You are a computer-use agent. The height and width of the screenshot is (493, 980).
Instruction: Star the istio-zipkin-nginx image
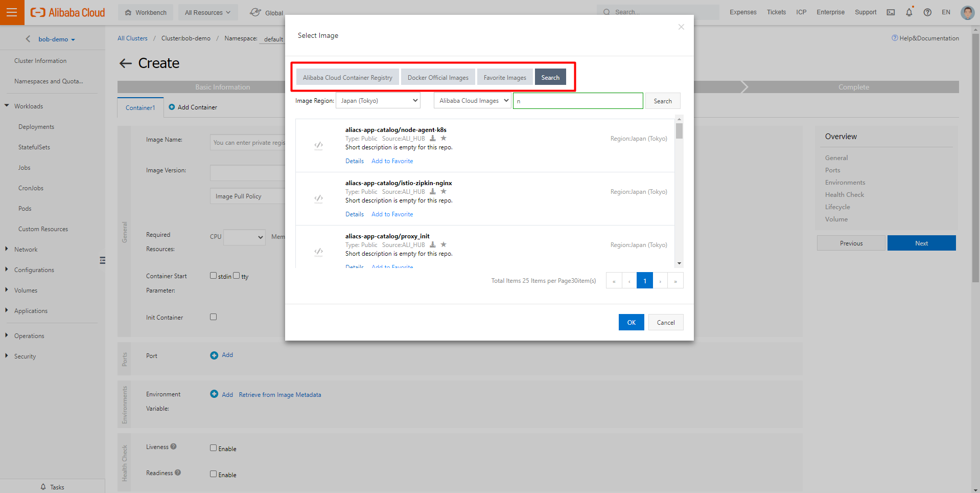(444, 191)
